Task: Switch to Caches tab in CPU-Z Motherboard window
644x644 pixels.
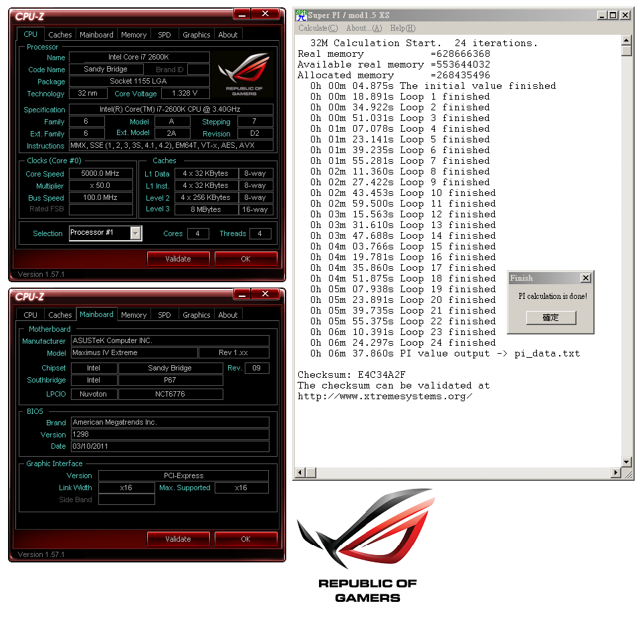Action: point(60,314)
